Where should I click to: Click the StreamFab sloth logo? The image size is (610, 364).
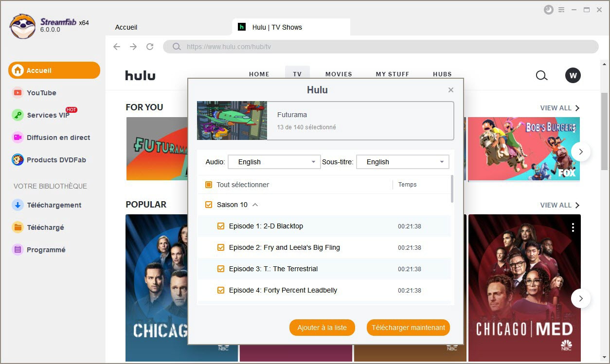click(x=22, y=26)
